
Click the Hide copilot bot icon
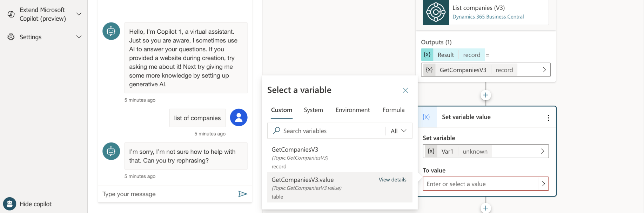[x=9, y=204]
